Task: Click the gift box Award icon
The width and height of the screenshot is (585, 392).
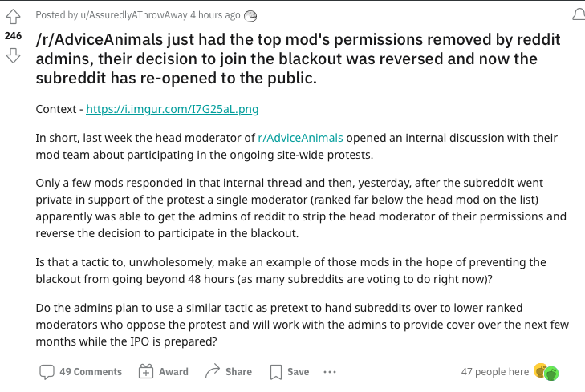Action: (146, 371)
